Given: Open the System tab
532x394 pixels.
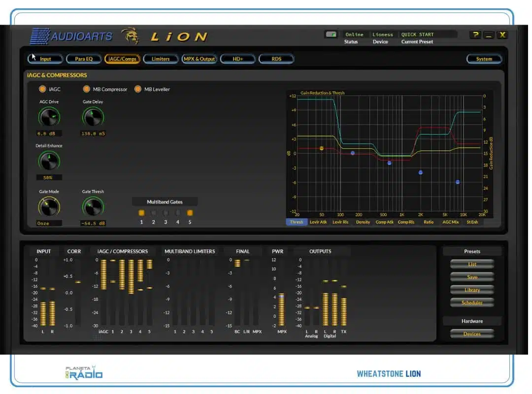Looking at the screenshot, I should 484,59.
